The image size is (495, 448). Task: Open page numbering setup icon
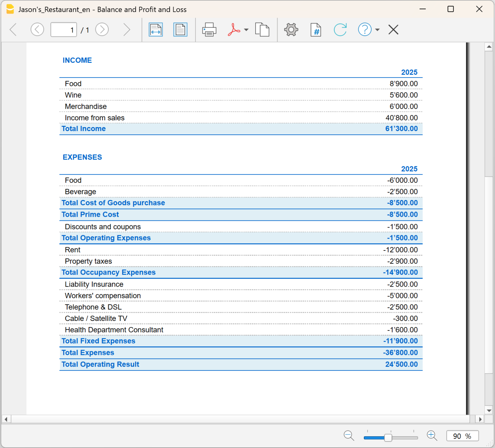(316, 30)
